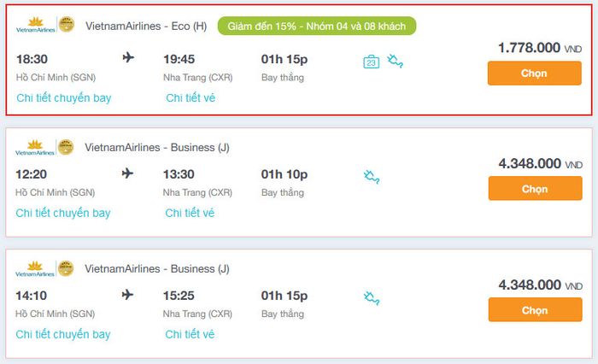
Task: Click the airplane icon on the 12:20 flight
Action: click(x=128, y=173)
